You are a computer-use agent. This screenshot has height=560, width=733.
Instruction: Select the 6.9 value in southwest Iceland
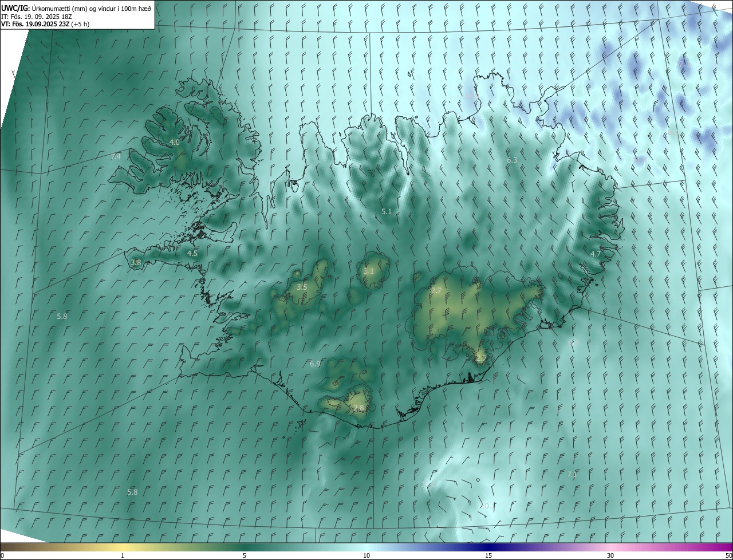point(315,364)
